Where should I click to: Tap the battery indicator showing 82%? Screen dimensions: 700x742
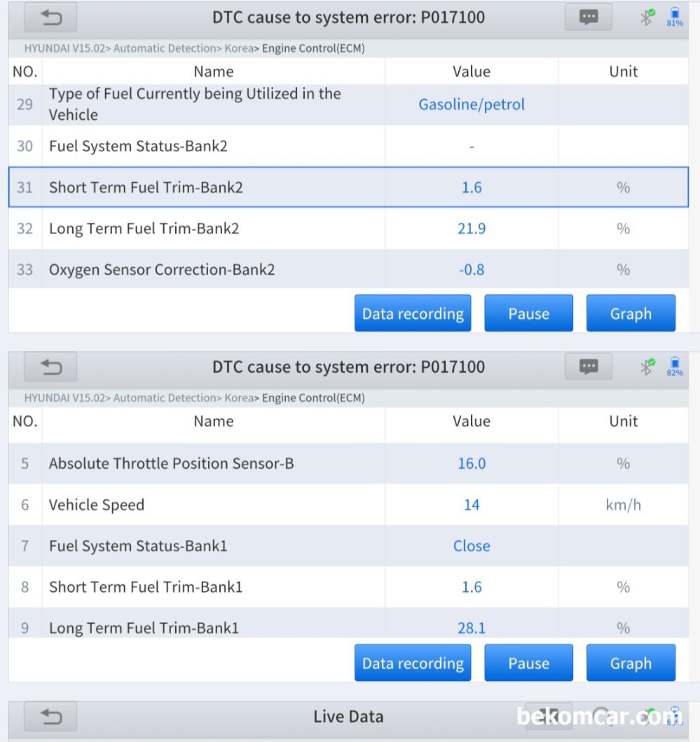(675, 366)
